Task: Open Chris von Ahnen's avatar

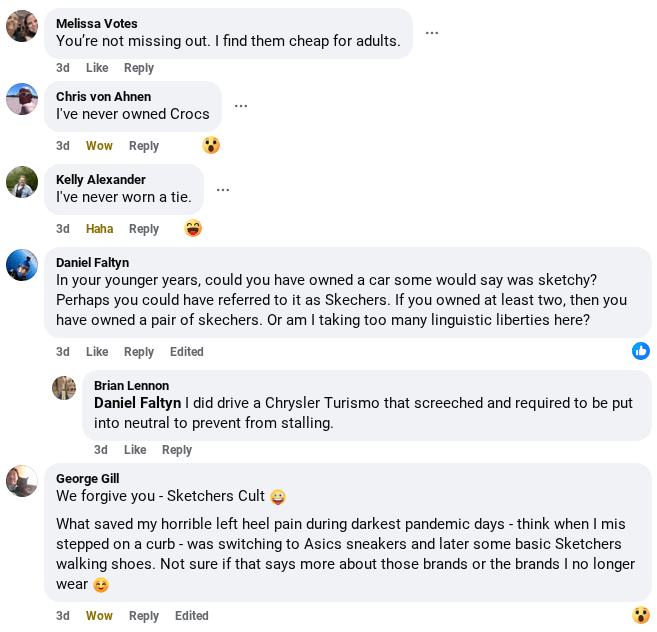Action: coord(22,99)
